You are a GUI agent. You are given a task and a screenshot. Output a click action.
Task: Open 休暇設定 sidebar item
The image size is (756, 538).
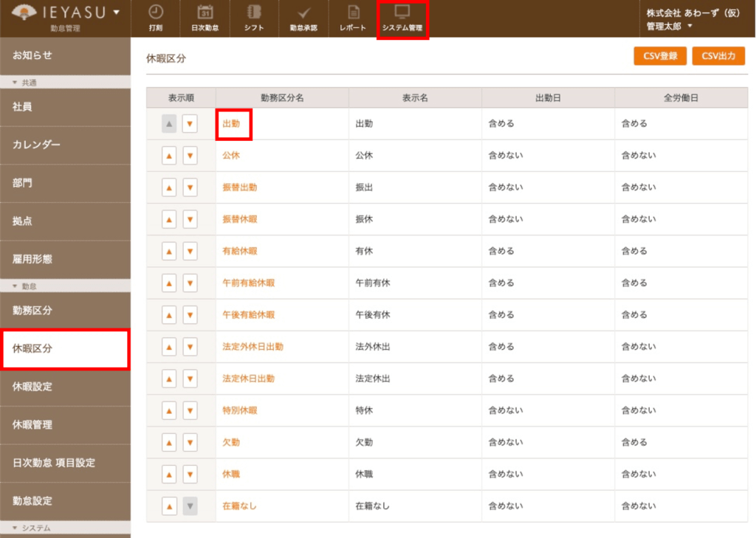65,387
